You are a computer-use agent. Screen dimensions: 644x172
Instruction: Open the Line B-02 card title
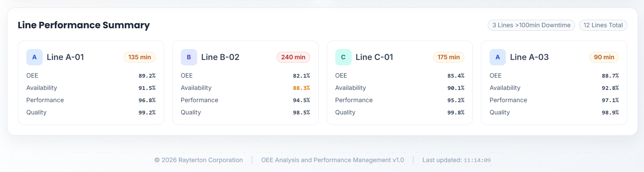pos(220,57)
